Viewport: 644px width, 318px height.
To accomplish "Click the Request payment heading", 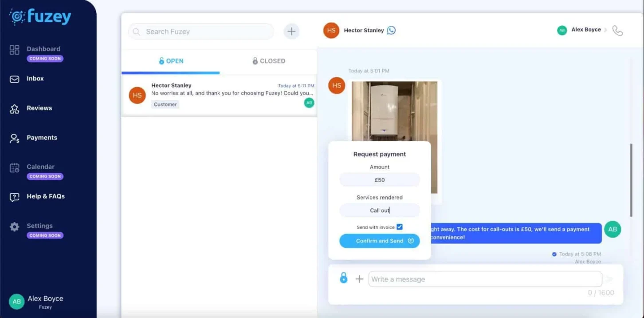I will 380,154.
